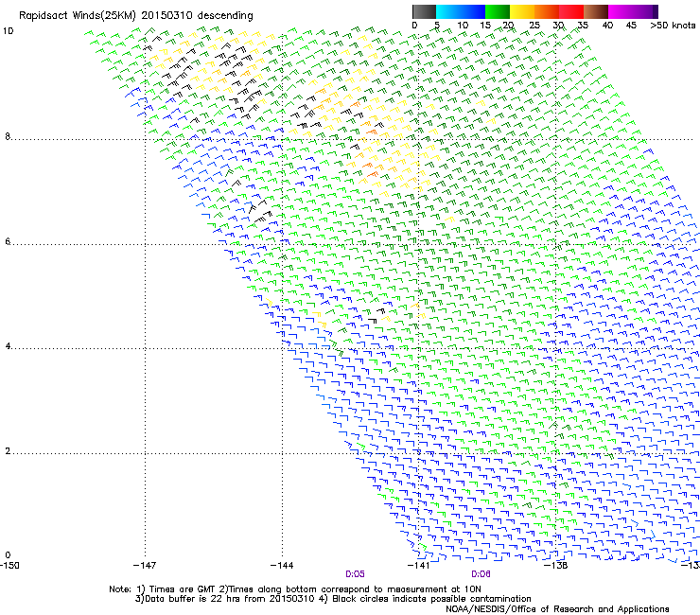Click the longitude axis label '-138'
The width and height of the screenshot is (700, 615).
(x=556, y=566)
